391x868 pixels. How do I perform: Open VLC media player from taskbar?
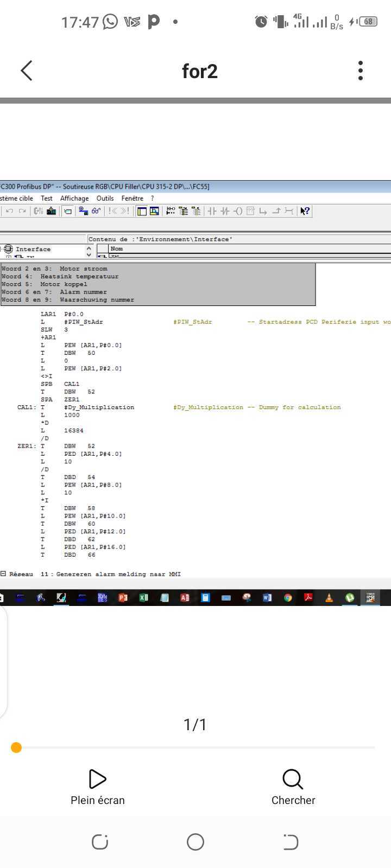tap(329, 597)
